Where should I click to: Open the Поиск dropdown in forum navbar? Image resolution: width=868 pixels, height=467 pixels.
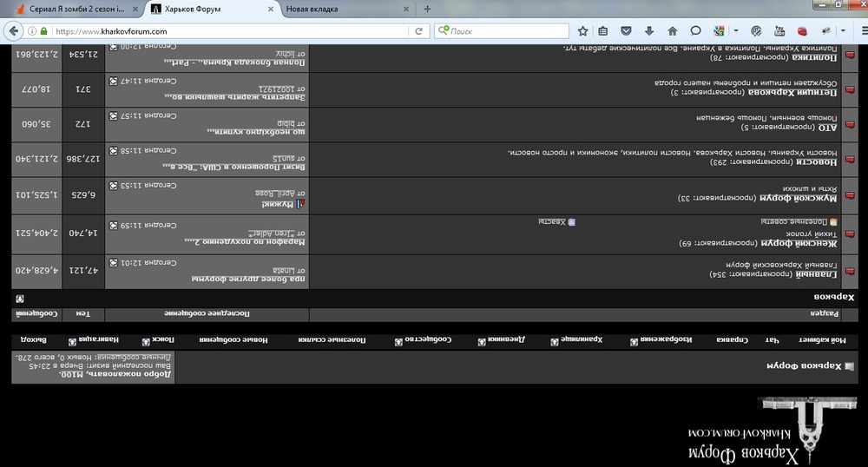coord(146,342)
